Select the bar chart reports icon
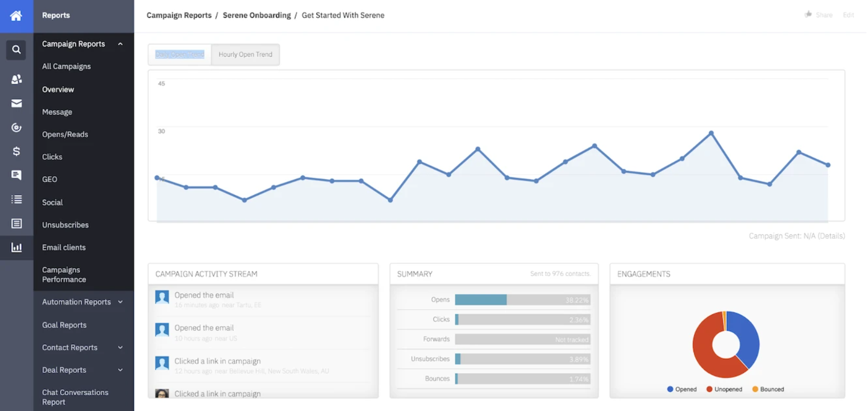The width and height of the screenshot is (868, 411). (16, 247)
